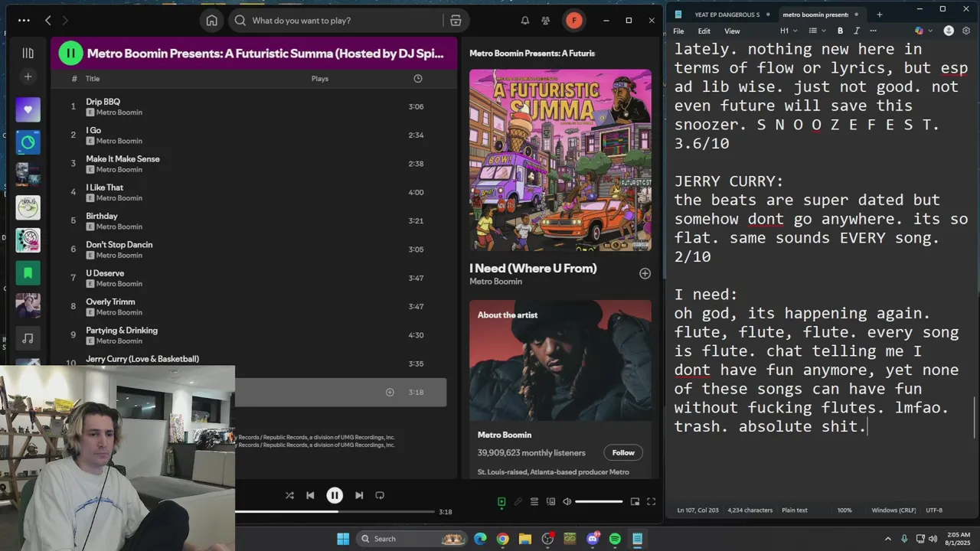Open Notepad settings gear
The height and width of the screenshot is (551, 980).
[x=966, y=31]
